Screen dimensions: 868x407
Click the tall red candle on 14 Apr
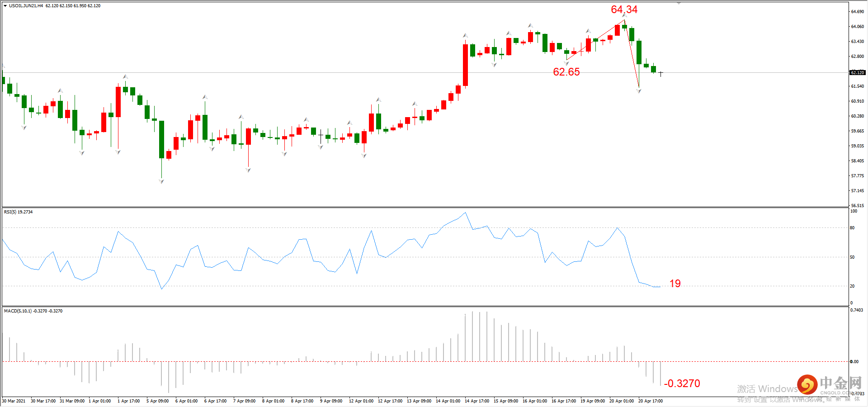(465, 65)
